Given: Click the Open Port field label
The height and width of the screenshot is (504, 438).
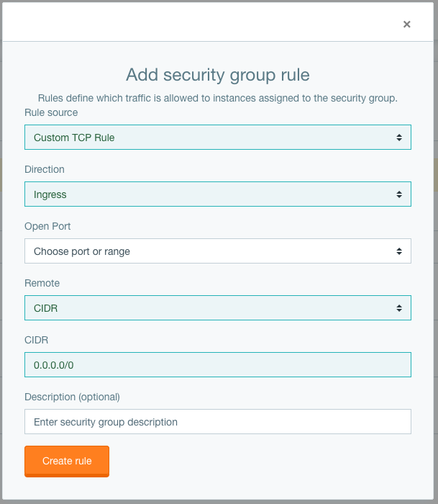Looking at the screenshot, I should point(47,226).
